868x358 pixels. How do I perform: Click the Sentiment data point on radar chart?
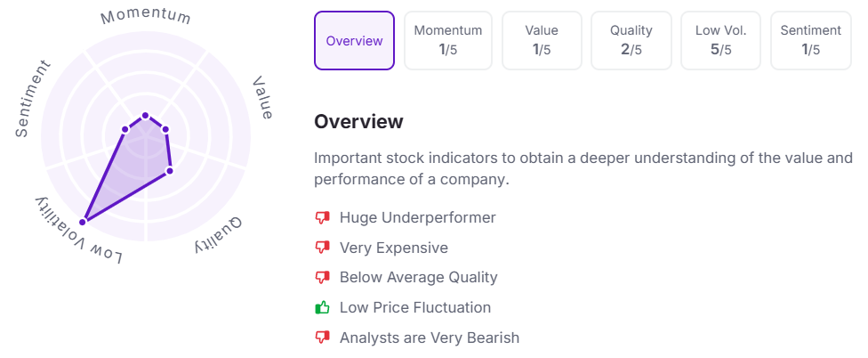(125, 129)
